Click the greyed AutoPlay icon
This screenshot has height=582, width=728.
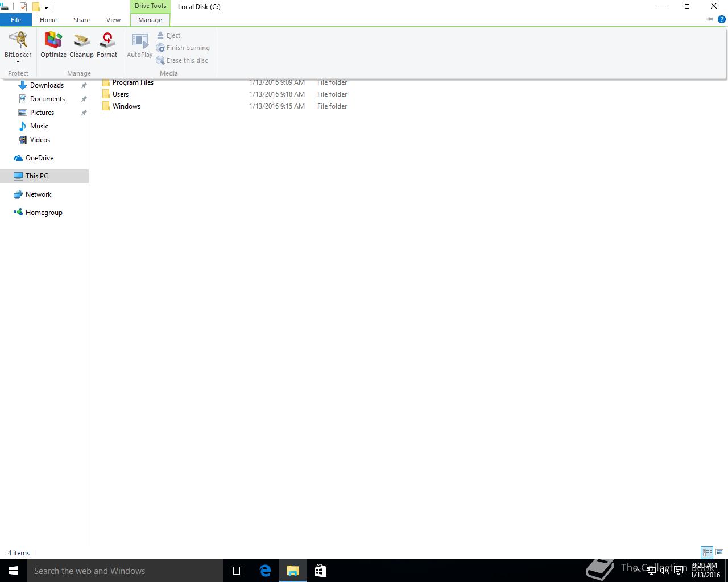[x=139, y=45]
